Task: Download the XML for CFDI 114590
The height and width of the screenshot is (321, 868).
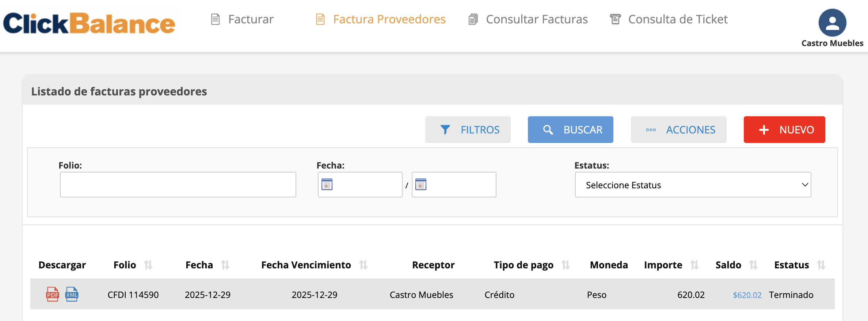Action: click(72, 294)
